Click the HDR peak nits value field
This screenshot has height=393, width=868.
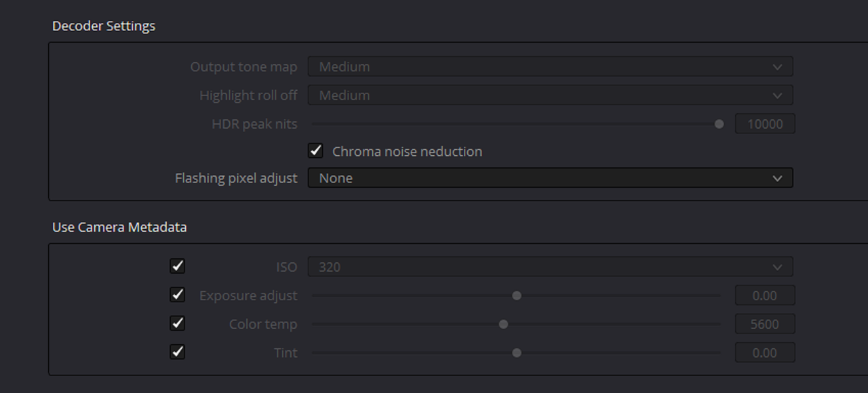[764, 124]
